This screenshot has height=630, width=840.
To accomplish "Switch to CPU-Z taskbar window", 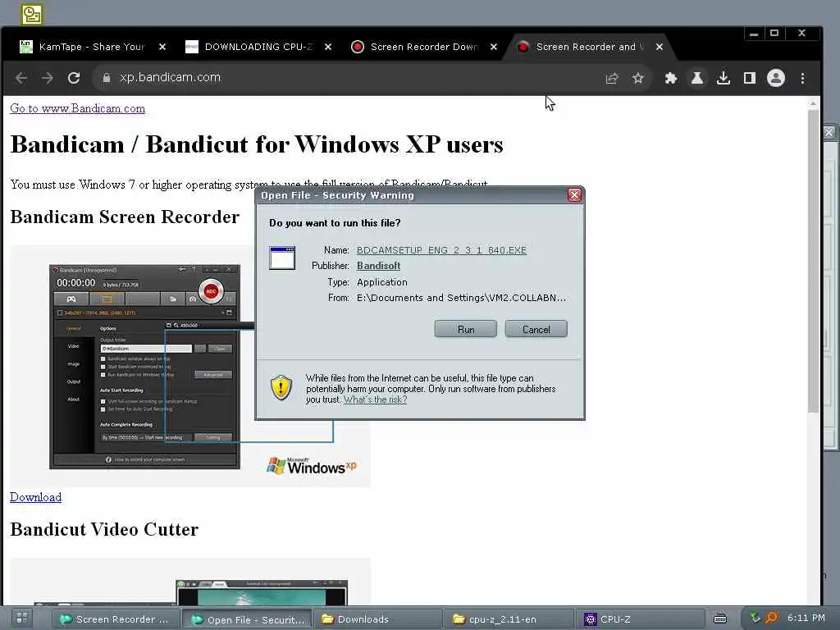I will (640, 619).
